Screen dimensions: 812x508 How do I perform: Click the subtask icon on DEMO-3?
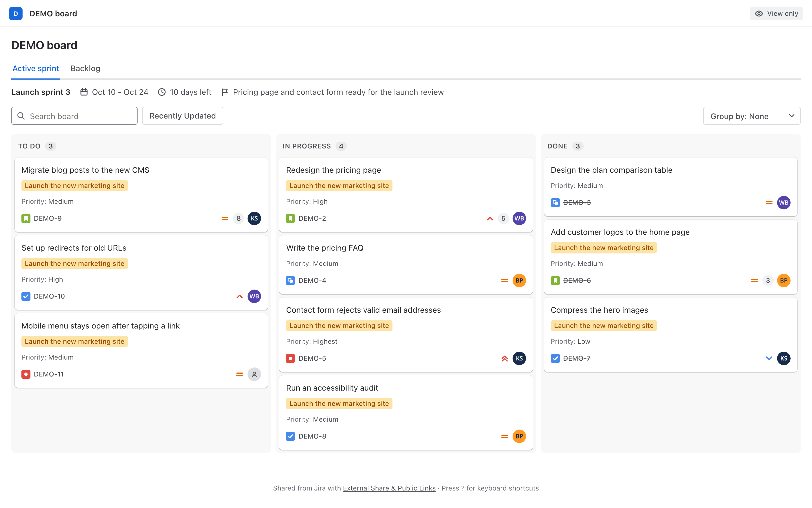(x=555, y=203)
